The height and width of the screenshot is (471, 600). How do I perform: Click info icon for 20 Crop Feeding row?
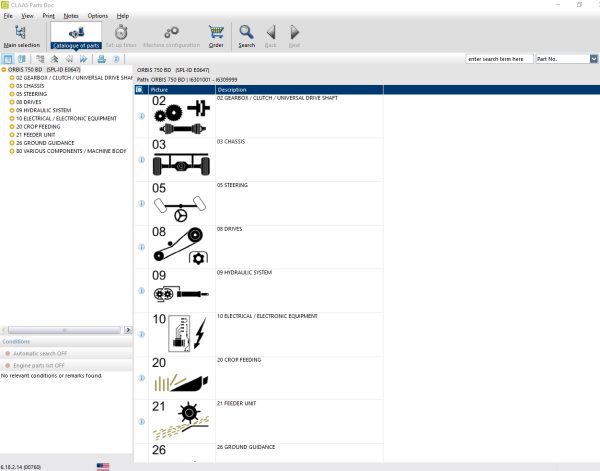(142, 378)
